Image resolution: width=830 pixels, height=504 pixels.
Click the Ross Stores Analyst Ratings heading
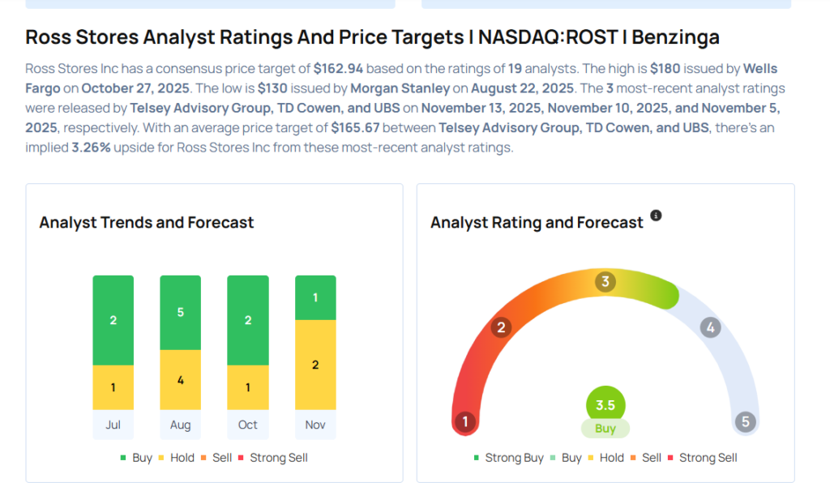372,37
